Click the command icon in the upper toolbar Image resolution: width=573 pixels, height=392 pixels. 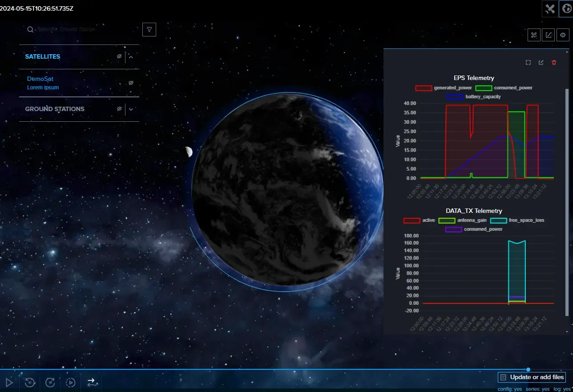534,35
